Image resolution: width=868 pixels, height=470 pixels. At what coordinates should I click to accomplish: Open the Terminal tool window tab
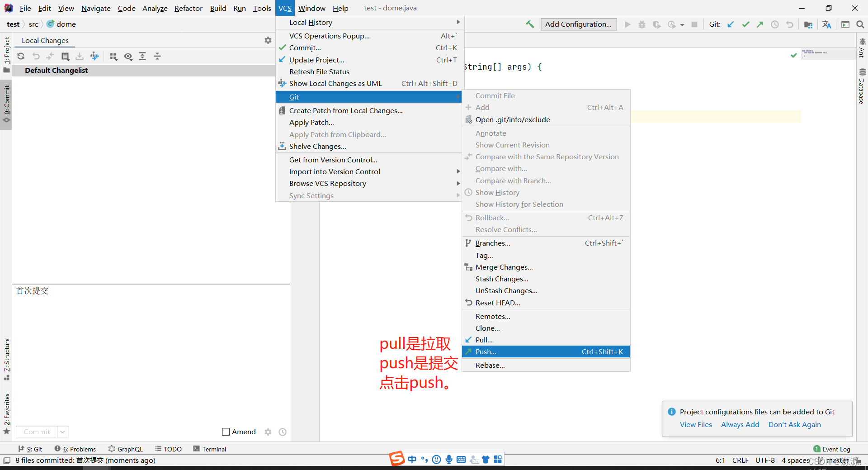click(209, 449)
